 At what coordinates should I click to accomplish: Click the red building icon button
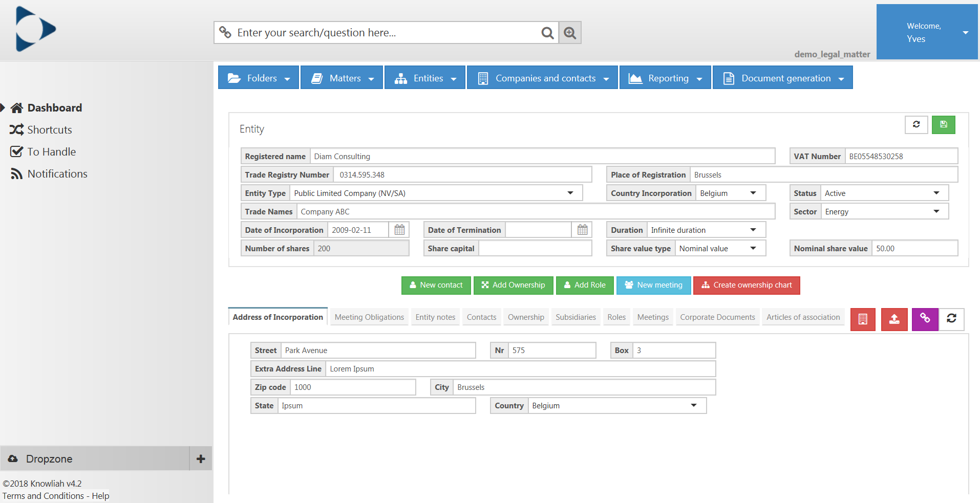863,319
